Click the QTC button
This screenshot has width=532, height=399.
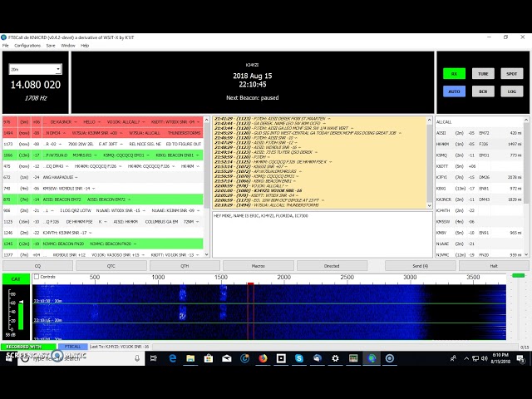coord(111,266)
